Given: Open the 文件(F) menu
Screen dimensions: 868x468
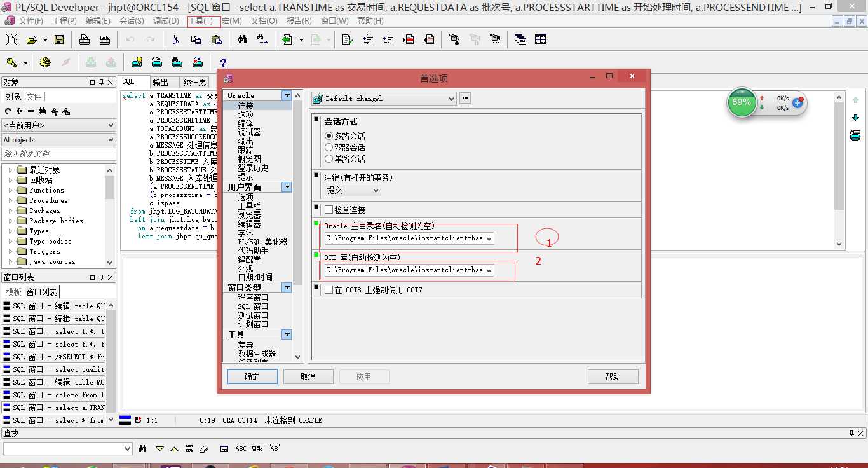Looking at the screenshot, I should tap(31, 21).
